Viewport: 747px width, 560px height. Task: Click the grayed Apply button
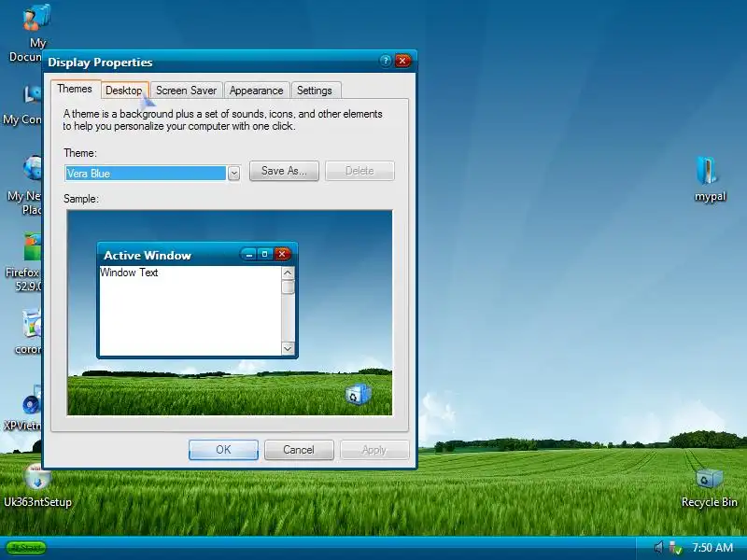point(374,450)
